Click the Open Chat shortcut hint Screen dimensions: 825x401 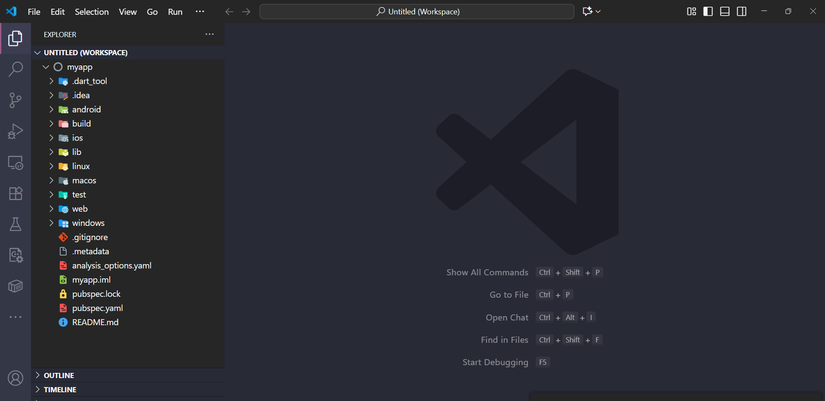click(541, 317)
